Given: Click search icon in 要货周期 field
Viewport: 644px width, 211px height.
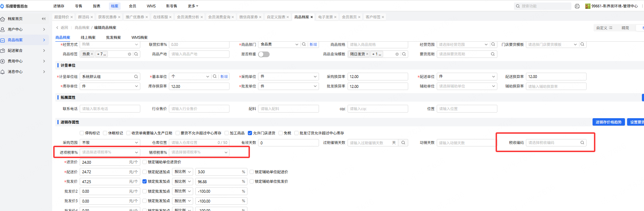Looking at the screenshot, I should (493, 54).
